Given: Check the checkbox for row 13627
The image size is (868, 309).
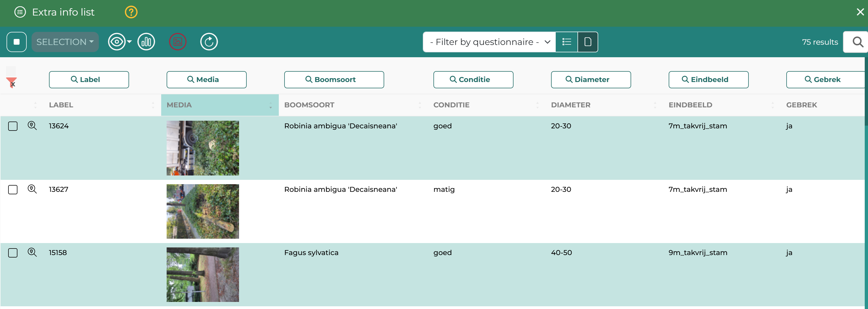Looking at the screenshot, I should tap(13, 190).
